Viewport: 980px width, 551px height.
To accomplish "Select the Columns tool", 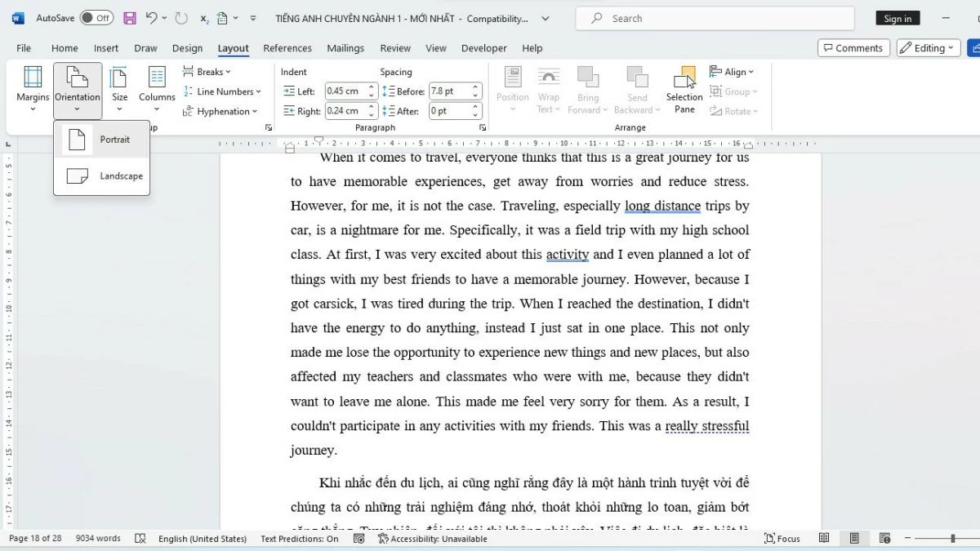I will (157, 88).
